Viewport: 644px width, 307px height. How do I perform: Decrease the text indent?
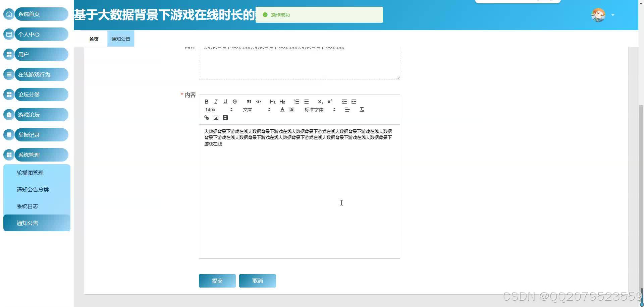coord(344,102)
